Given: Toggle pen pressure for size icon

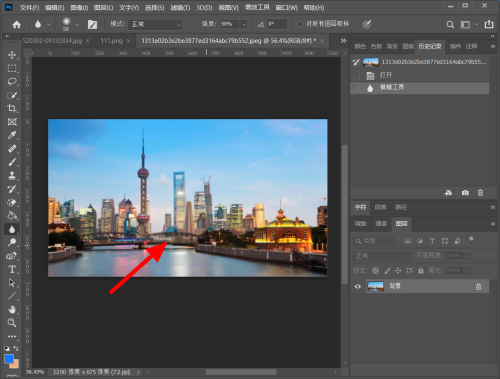Looking at the screenshot, I should pos(367,24).
